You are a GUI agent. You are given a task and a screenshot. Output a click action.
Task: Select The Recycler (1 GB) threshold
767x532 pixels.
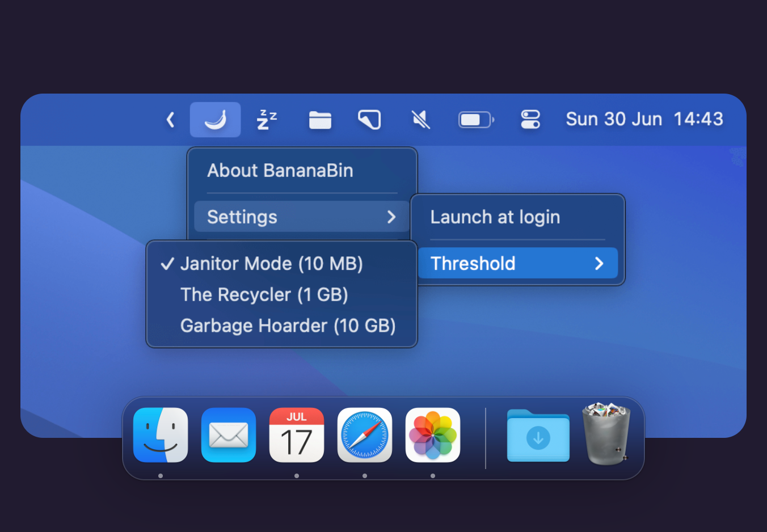coord(264,295)
